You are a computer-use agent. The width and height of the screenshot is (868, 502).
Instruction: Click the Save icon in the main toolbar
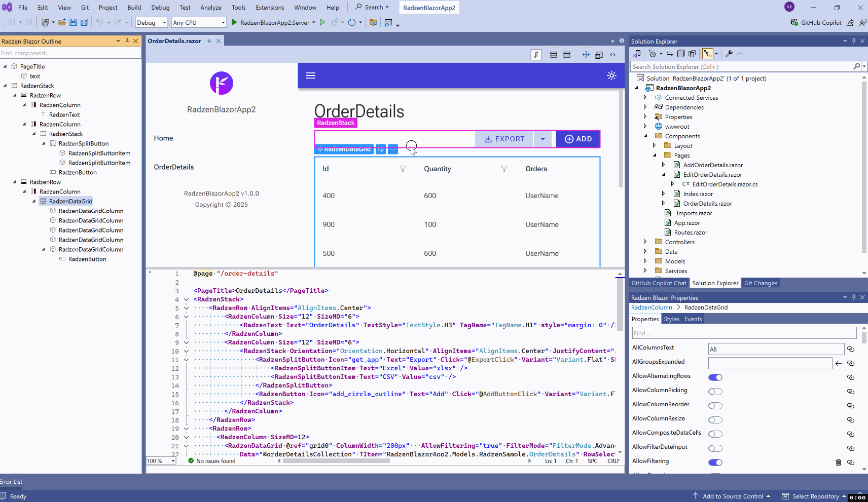(x=73, y=22)
